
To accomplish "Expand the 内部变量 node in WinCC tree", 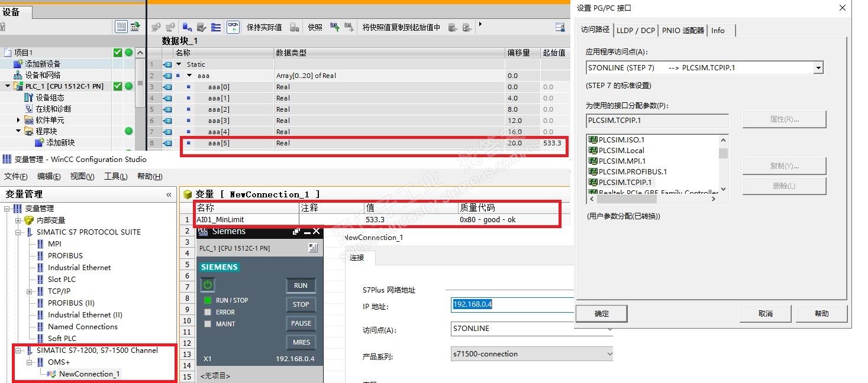I will pos(18,220).
